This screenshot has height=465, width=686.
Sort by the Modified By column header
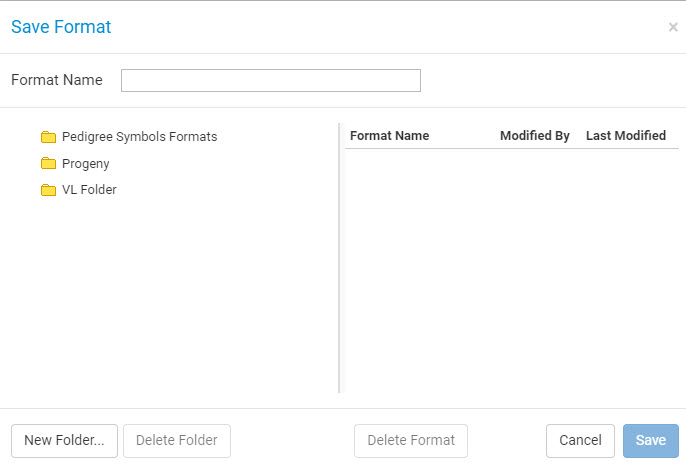pos(535,136)
